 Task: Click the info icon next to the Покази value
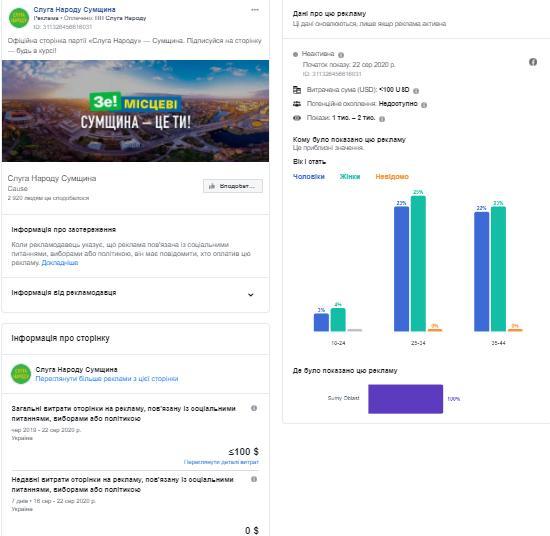coord(382,119)
